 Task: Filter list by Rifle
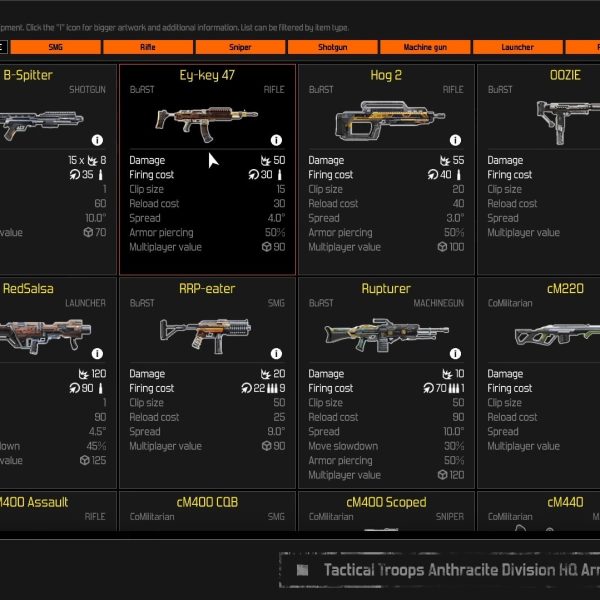coord(148,47)
